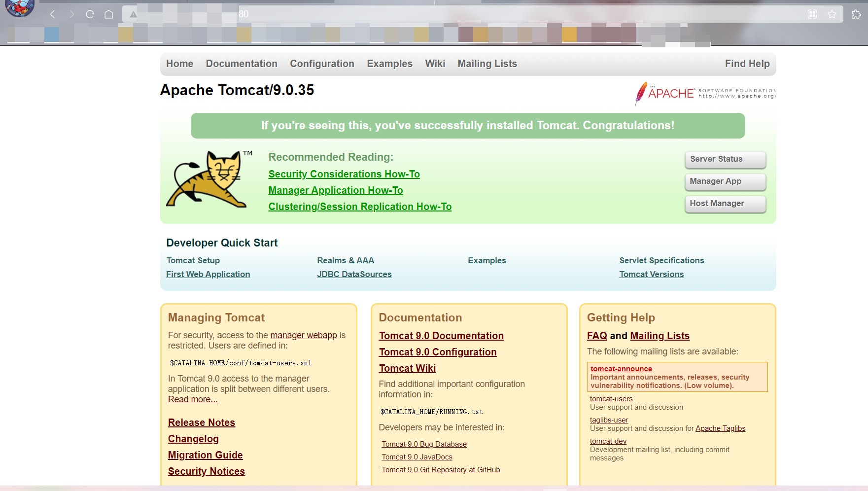Open Tomcat 9.0 Bug Database link

[424, 444]
